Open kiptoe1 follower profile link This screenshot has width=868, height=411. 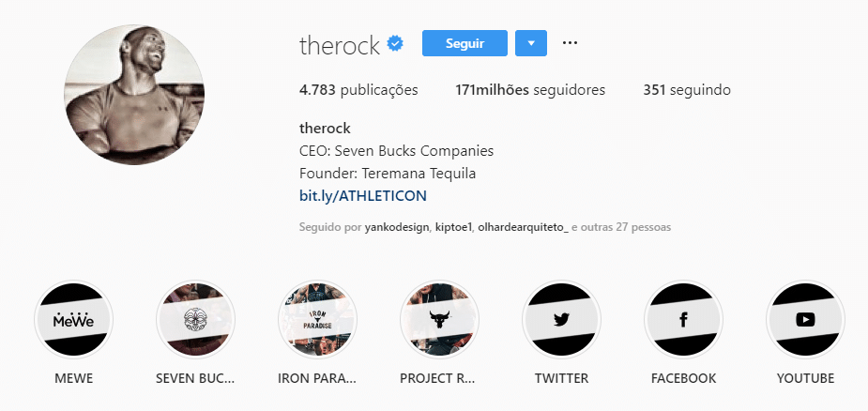pyautogui.click(x=453, y=227)
